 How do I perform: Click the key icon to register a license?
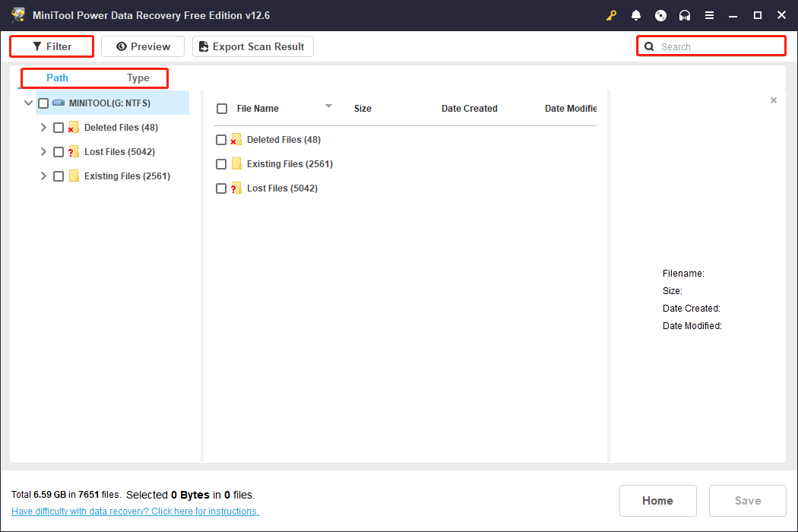612,15
